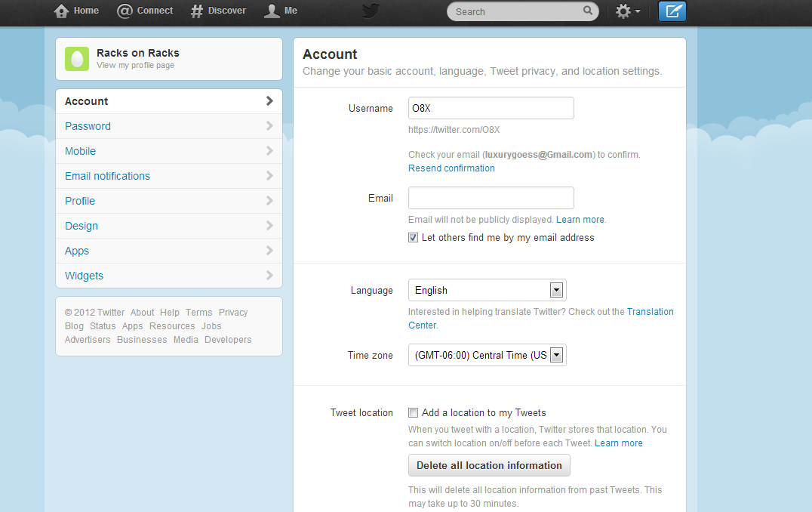Click Privacy footer link
812x512 pixels.
point(233,313)
